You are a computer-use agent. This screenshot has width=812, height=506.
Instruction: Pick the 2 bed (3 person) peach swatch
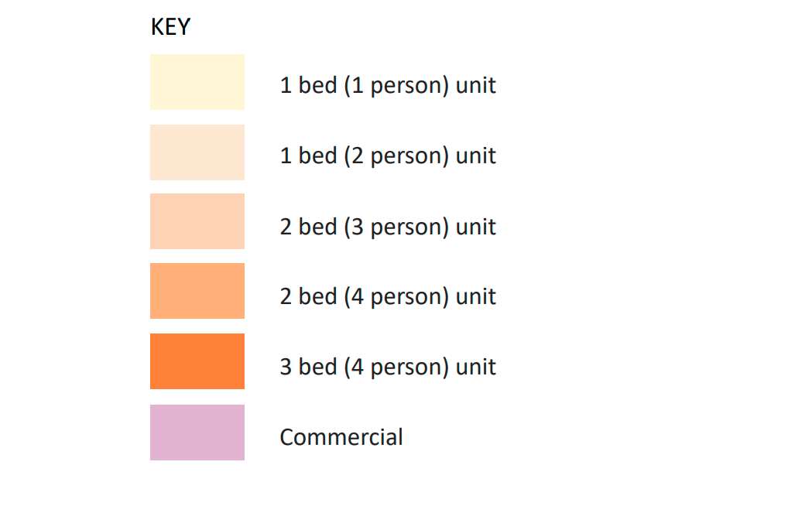pos(197,221)
